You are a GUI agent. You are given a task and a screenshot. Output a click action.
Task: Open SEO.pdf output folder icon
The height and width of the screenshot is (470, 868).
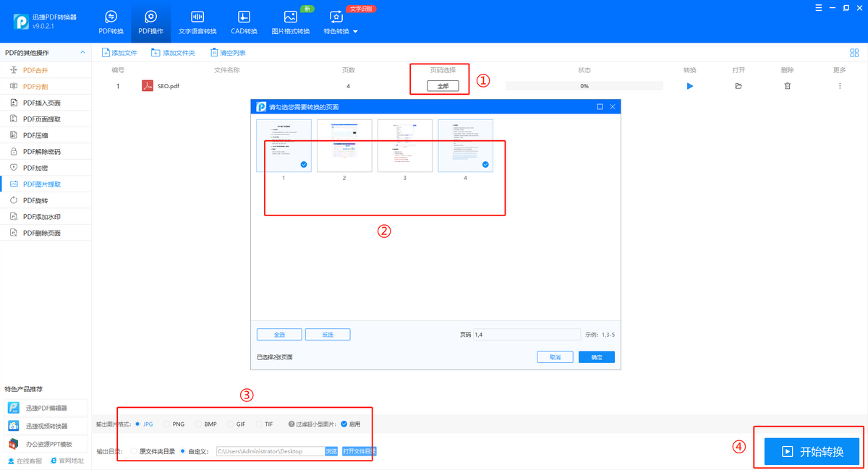(739, 86)
